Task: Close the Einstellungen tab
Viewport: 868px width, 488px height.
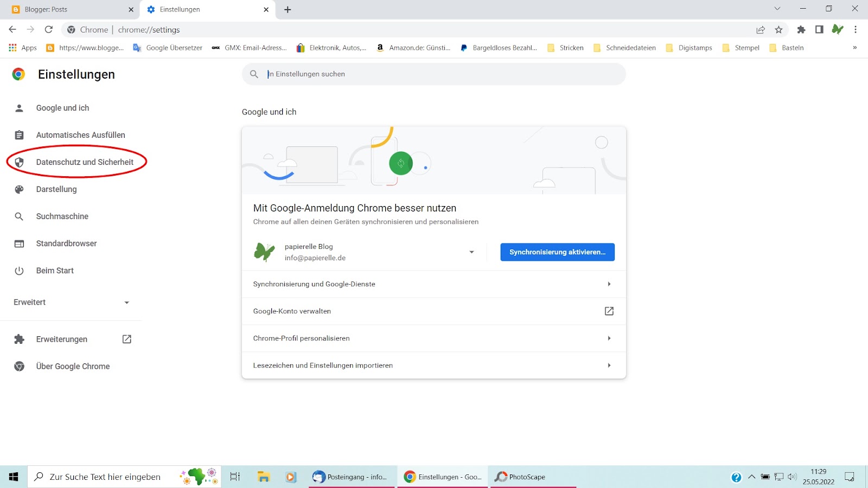Action: 266,10
